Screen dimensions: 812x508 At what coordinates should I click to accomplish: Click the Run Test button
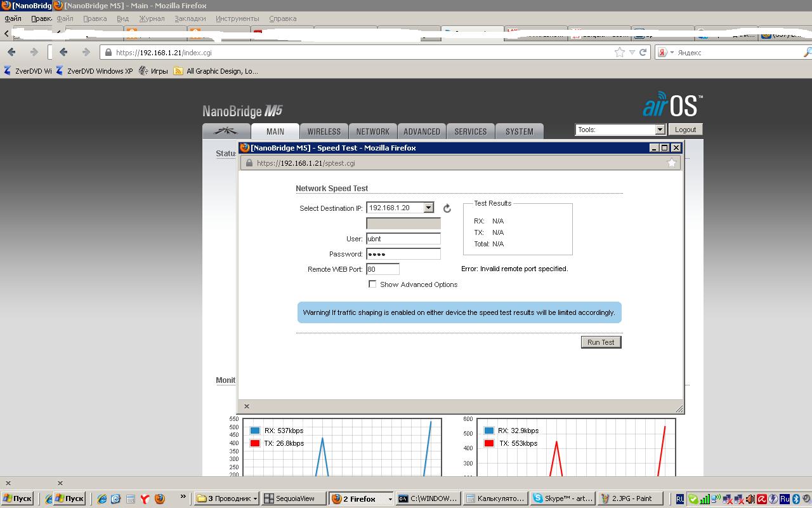tap(601, 342)
